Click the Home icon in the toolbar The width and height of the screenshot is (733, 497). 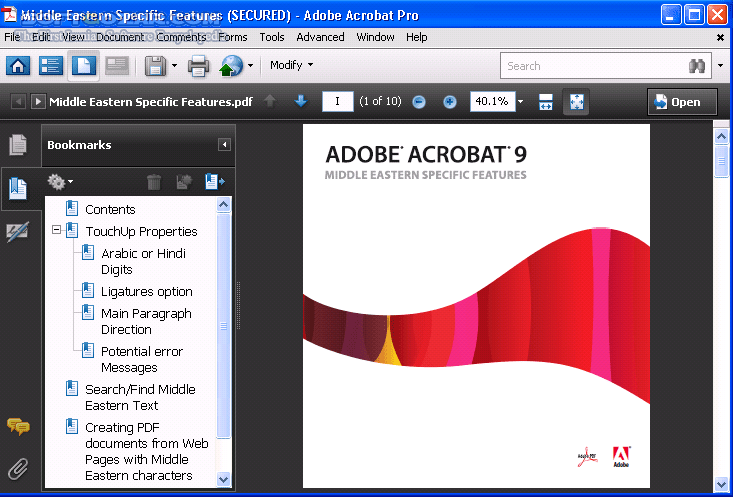tap(18, 66)
